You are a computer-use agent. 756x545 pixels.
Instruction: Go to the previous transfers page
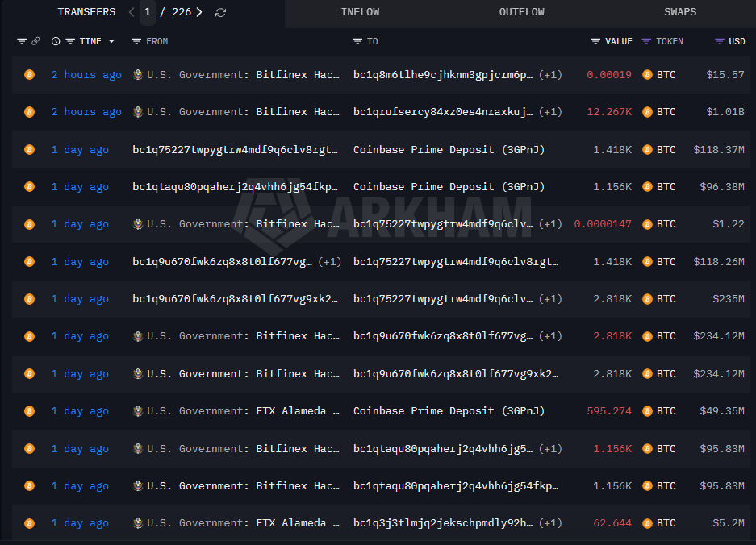click(x=132, y=12)
